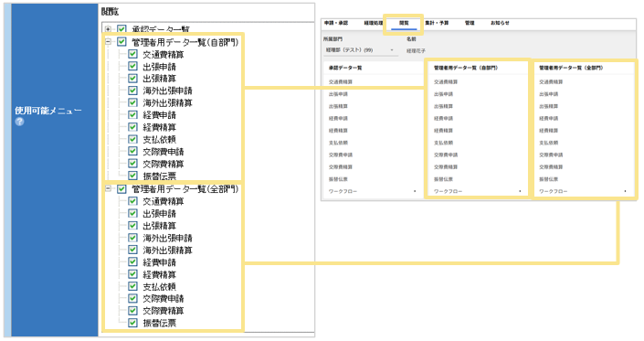644x341 pixels.
Task: Open the お知らせ tab
Action: coord(500,23)
